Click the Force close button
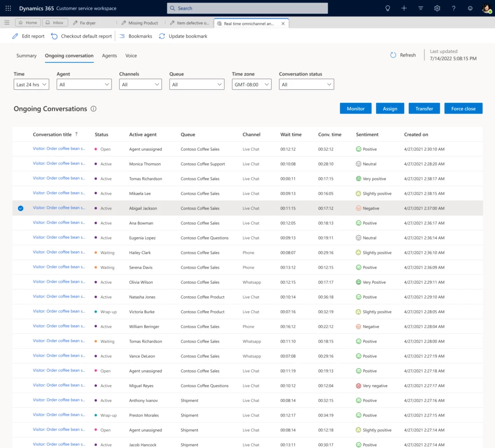Screen dimensions: 495x448 (x=463, y=108)
